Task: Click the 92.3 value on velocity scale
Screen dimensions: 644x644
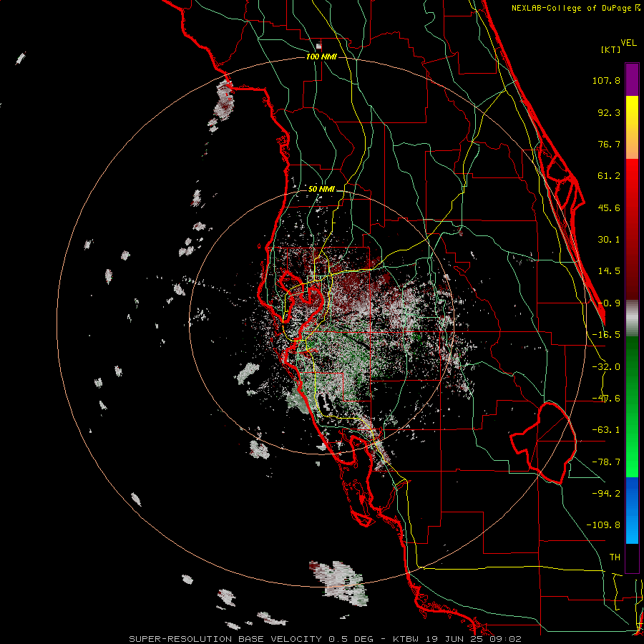Action: 609,112
